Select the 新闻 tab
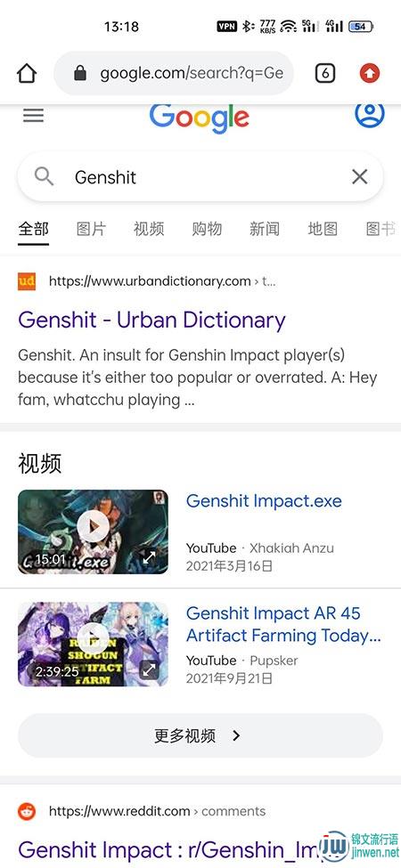 [264, 229]
